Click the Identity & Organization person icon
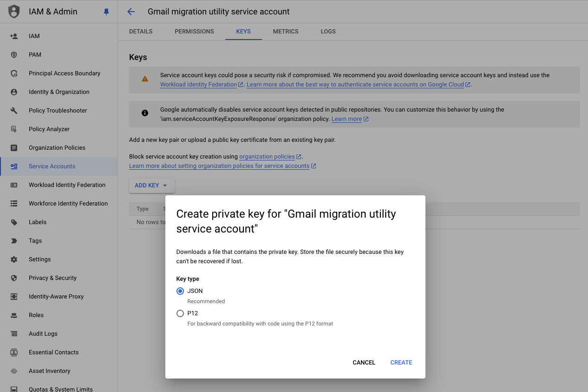The image size is (588, 392). click(14, 92)
